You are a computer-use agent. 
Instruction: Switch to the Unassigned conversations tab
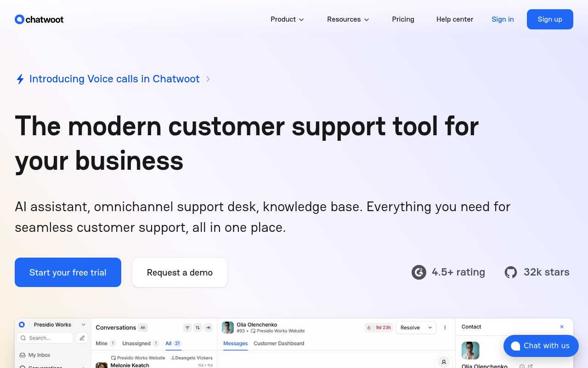pyautogui.click(x=141, y=343)
